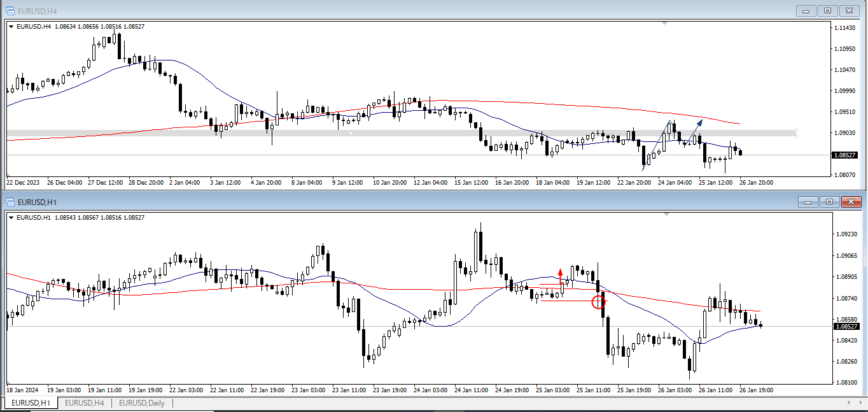The height and width of the screenshot is (412, 868).
Task: Select the red up arrow on H1 chart
Action: tap(560, 273)
